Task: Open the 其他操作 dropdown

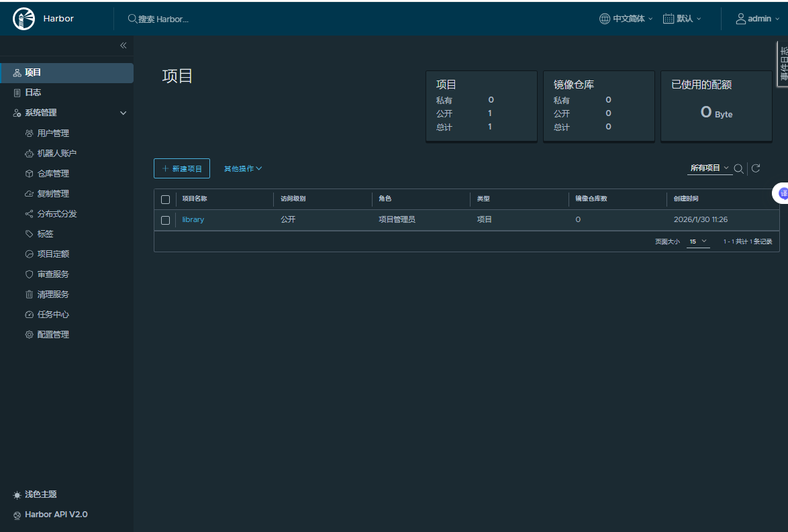Action: [x=243, y=169]
